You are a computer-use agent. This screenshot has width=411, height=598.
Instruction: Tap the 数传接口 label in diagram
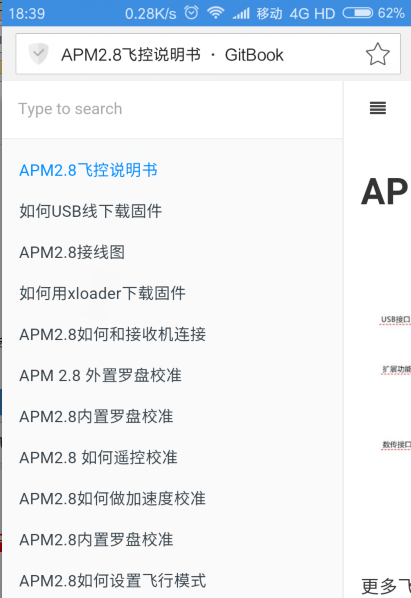[397, 445]
